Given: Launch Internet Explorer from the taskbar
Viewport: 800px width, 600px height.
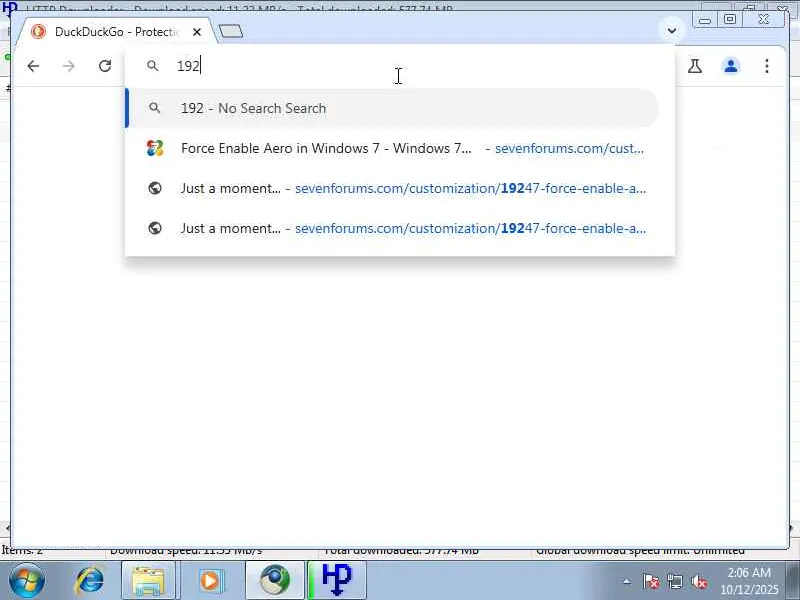Looking at the screenshot, I should (x=90, y=581).
